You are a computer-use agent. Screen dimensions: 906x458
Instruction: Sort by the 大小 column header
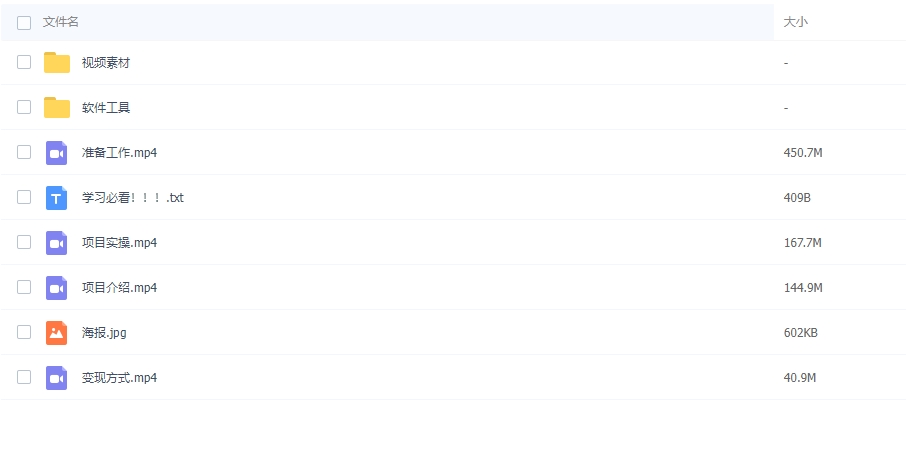796,22
